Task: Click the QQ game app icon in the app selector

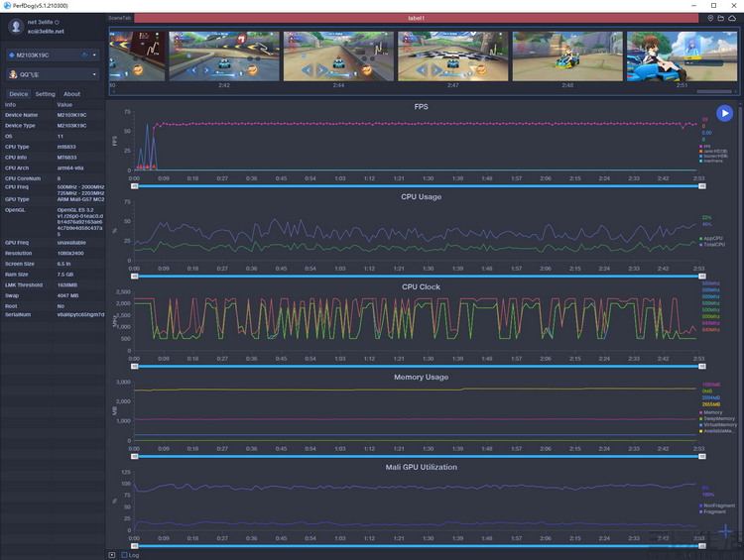Action: pos(13,74)
